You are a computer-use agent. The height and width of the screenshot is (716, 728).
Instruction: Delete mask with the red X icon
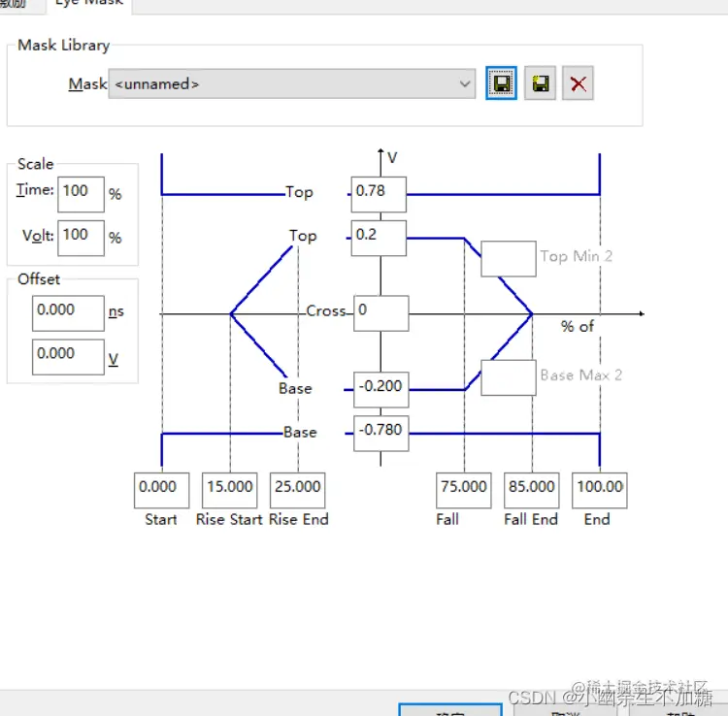578,83
